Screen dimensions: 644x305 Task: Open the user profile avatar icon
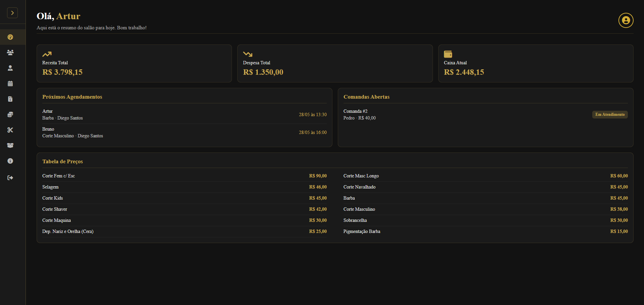(x=626, y=21)
